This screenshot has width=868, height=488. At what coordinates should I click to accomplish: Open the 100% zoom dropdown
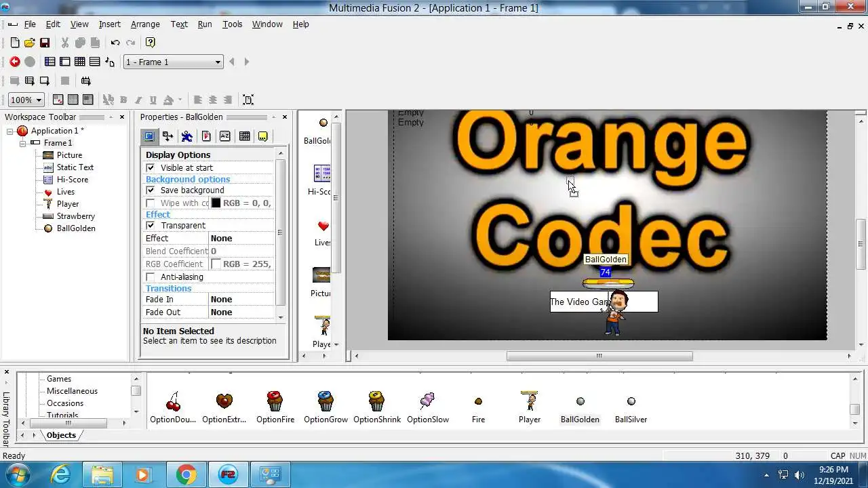[x=26, y=100]
